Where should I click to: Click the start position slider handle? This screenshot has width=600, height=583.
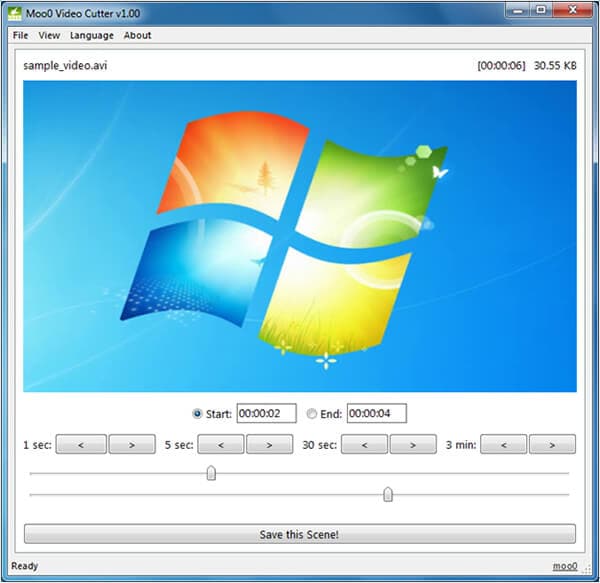click(211, 473)
